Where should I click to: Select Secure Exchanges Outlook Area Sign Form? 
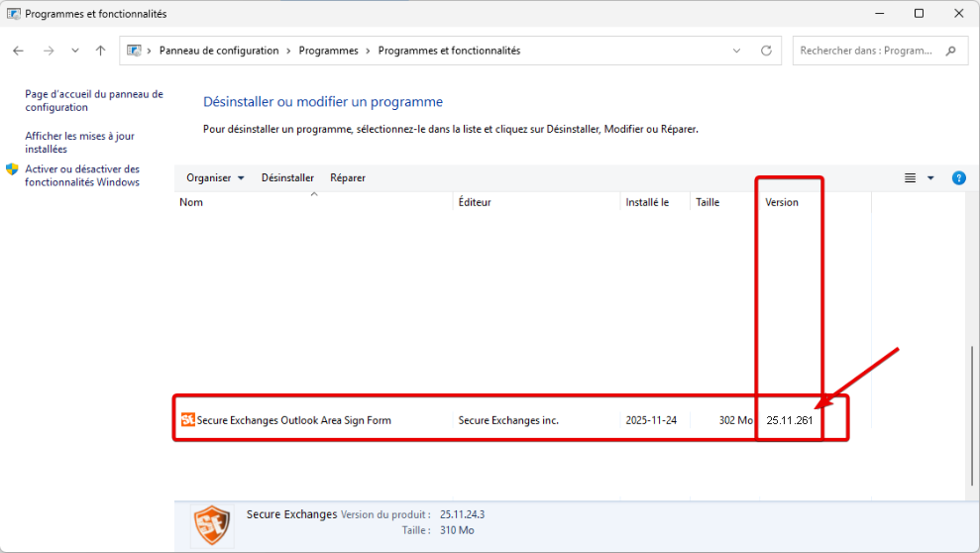(293, 420)
